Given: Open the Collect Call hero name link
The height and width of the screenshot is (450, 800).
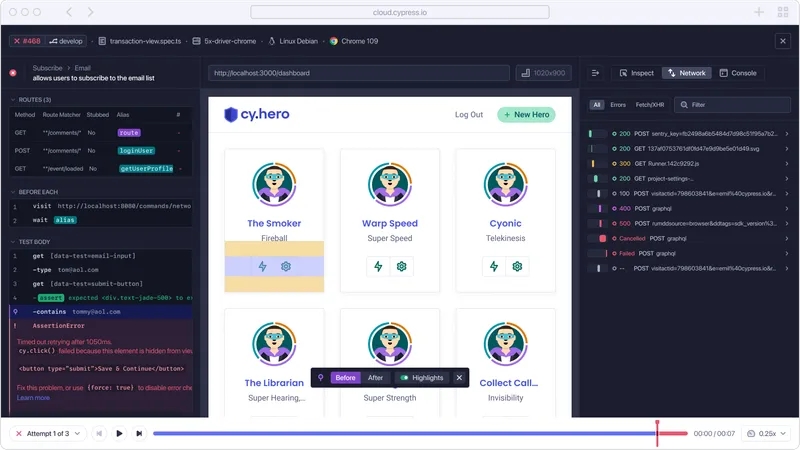Looking at the screenshot, I should (509, 383).
